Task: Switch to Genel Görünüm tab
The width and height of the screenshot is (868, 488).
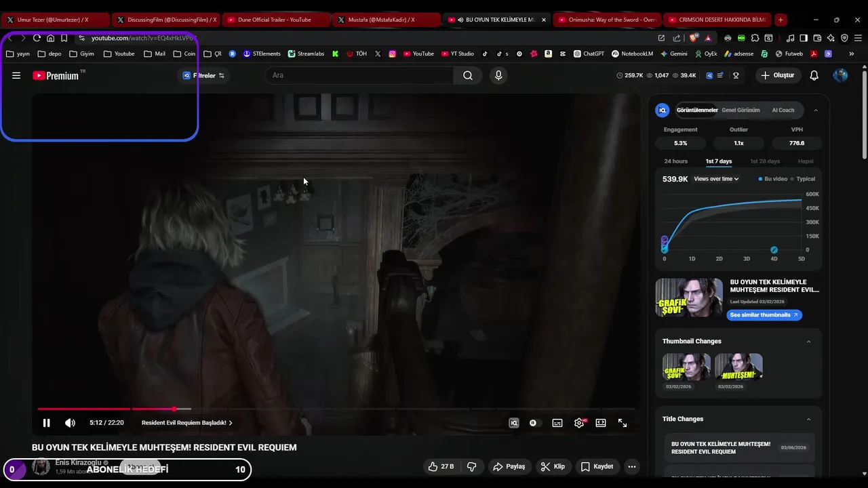Action: pos(741,110)
